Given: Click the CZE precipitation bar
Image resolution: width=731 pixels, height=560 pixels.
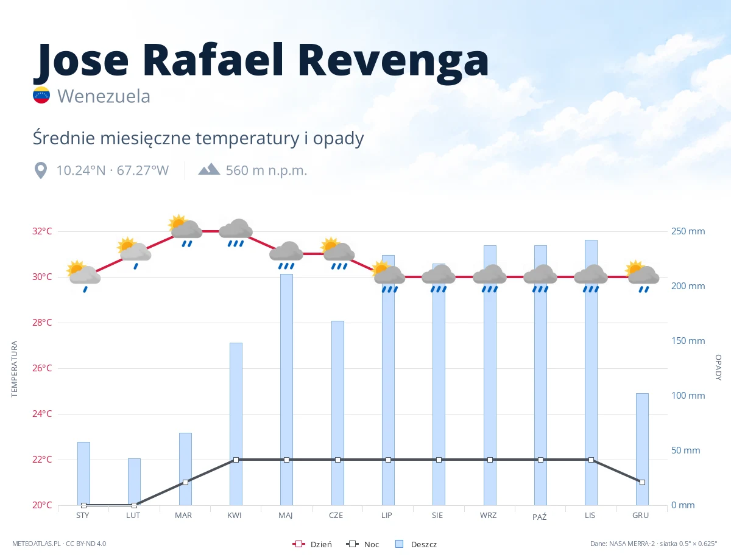Looking at the screenshot, I should click(337, 413).
